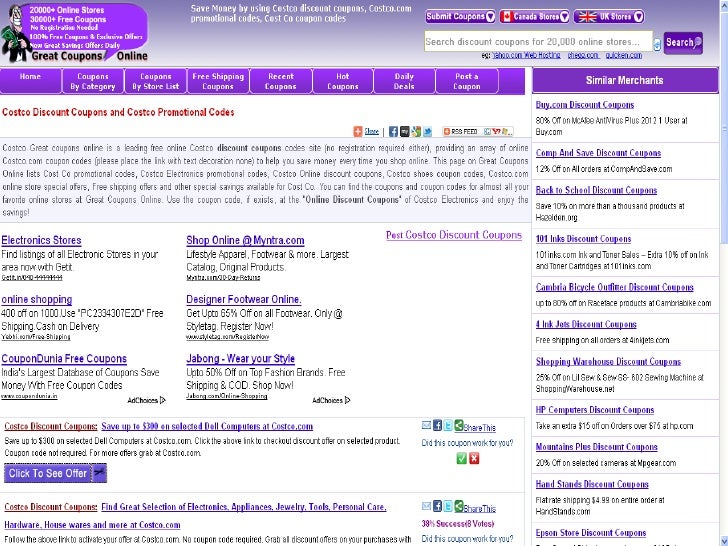Share page via top Twitter bird icon

pos(427,132)
